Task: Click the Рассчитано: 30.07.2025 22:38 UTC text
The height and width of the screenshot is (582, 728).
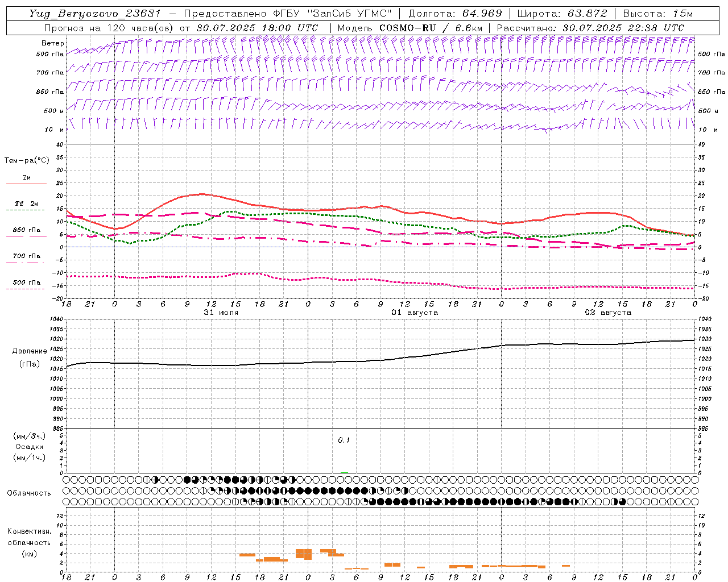Action: pyautogui.click(x=590, y=28)
